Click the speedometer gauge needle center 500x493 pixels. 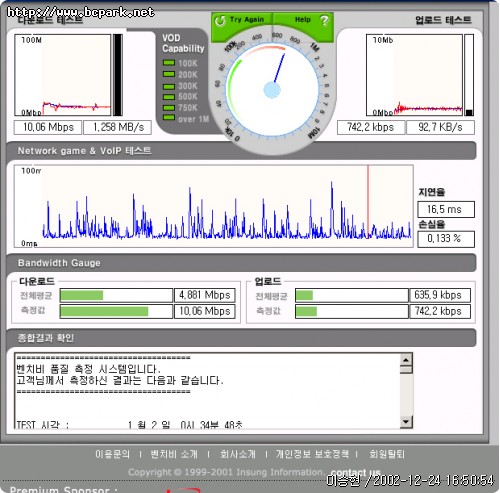272,90
